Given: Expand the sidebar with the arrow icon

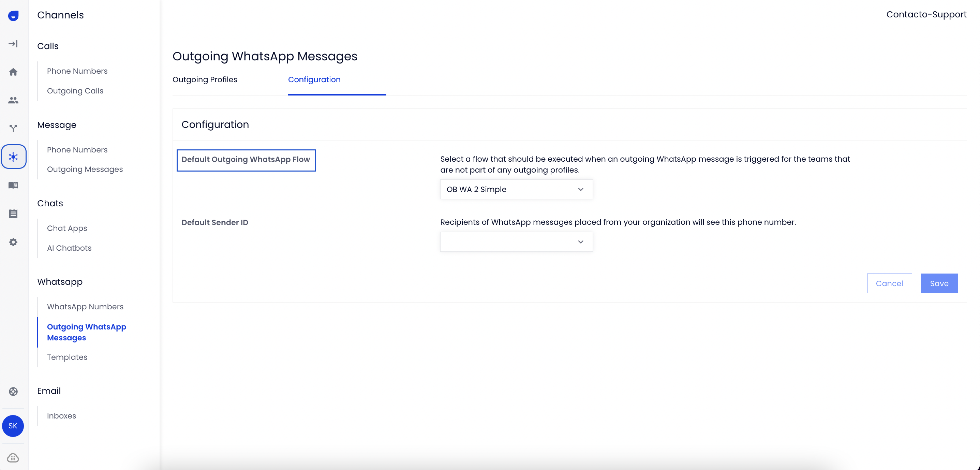Looking at the screenshot, I should [x=13, y=44].
